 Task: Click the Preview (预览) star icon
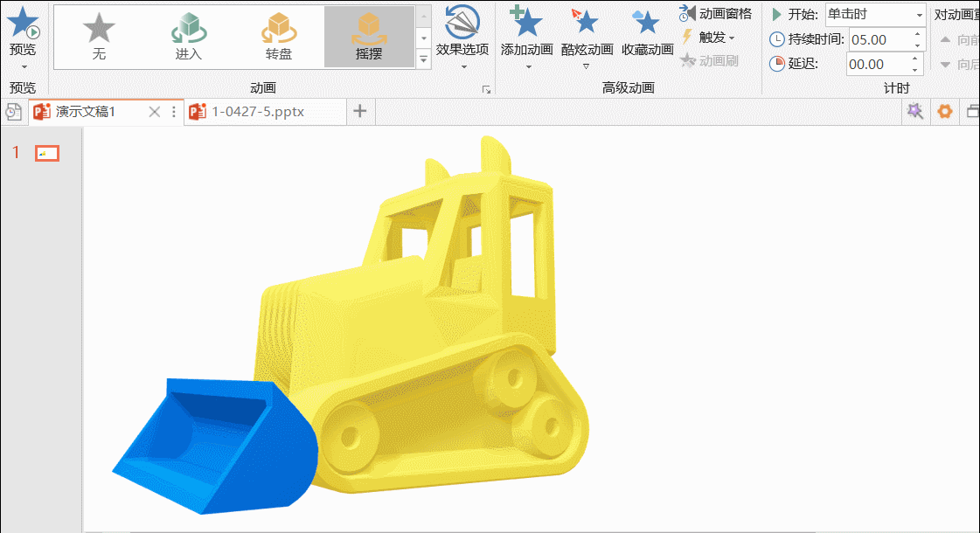coord(23,22)
